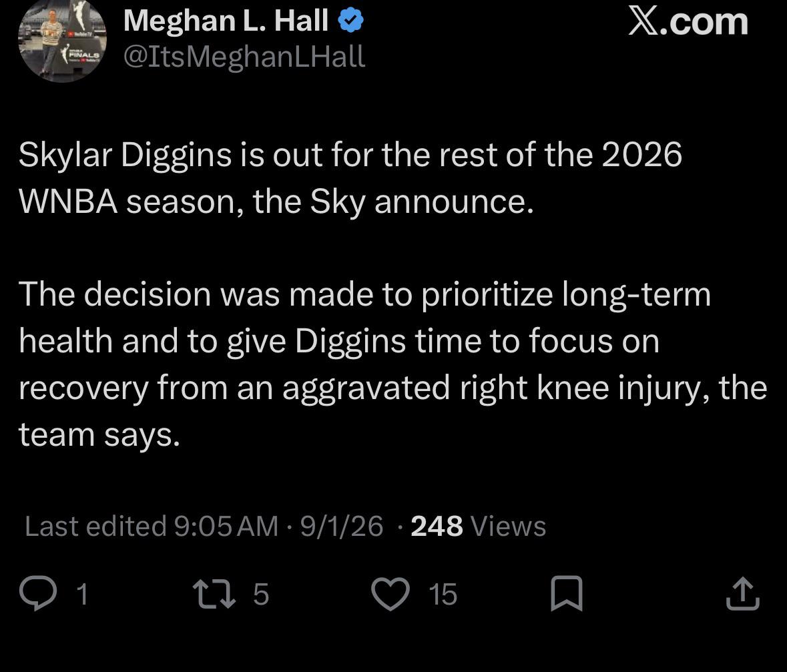Screen dimensions: 787x672
Task: Click the paragraph about right knee injury
Action: (393, 364)
